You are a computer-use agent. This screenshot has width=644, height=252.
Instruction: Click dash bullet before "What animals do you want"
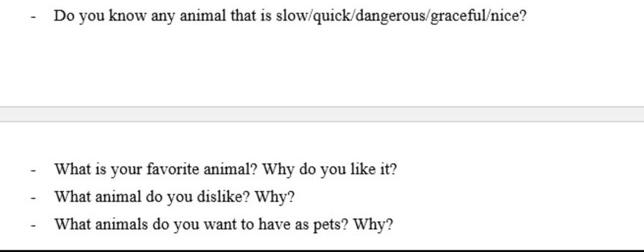pos(34,226)
